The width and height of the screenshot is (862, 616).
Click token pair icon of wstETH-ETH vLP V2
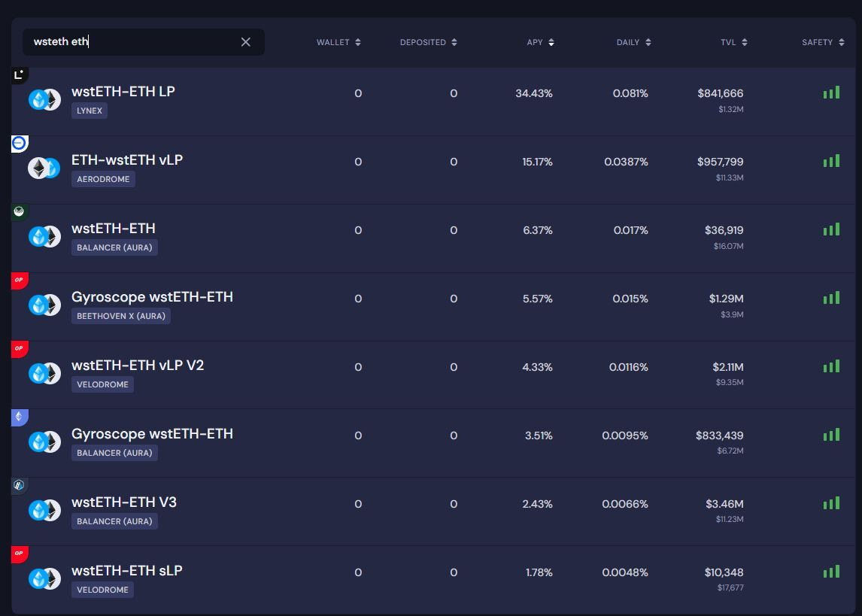click(44, 373)
